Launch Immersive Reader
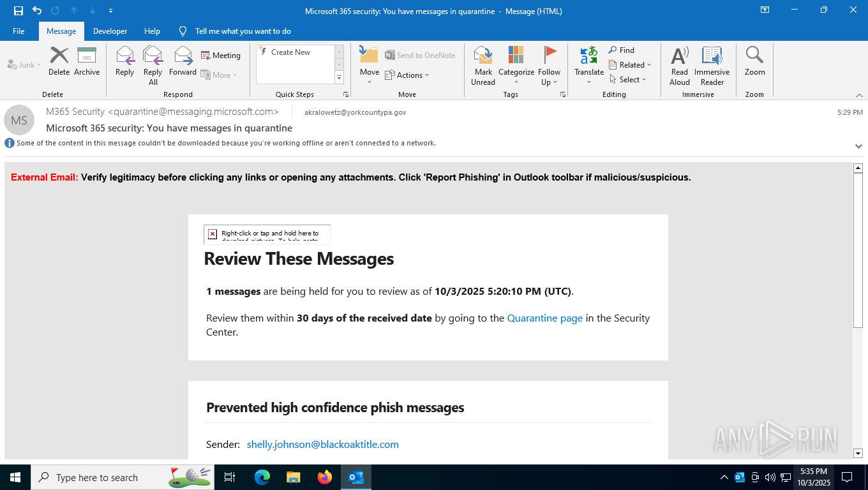The image size is (868, 490). 712,66
